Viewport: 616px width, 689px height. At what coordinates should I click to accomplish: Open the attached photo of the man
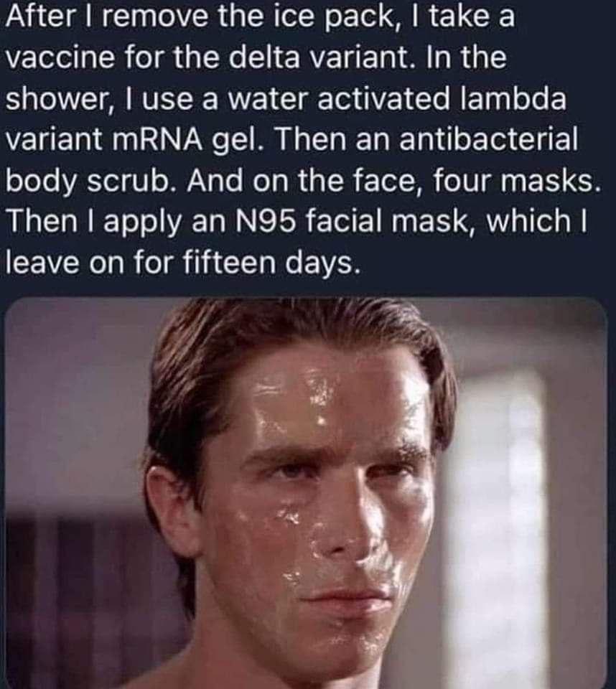pos(307,492)
